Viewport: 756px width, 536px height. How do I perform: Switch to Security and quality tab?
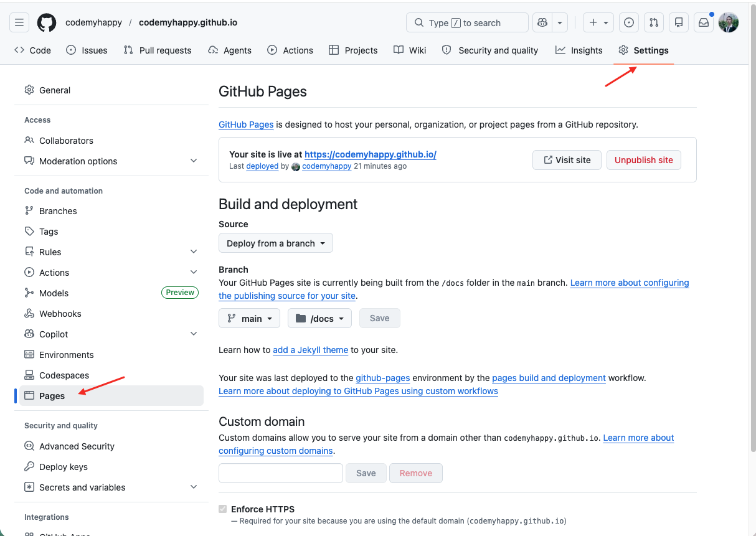[490, 50]
